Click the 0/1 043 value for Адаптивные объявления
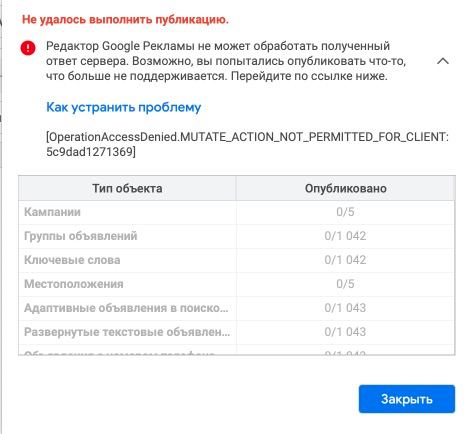 pyautogui.click(x=345, y=308)
